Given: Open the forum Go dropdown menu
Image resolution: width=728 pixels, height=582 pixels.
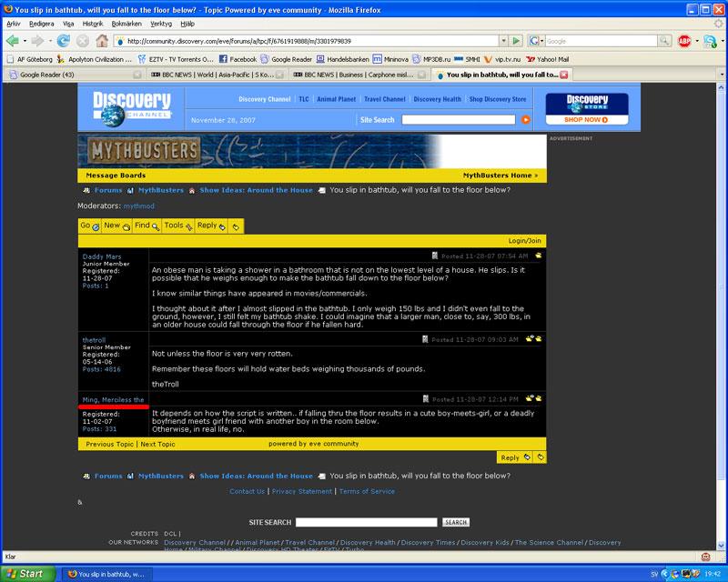Looking at the screenshot, I should click(89, 226).
